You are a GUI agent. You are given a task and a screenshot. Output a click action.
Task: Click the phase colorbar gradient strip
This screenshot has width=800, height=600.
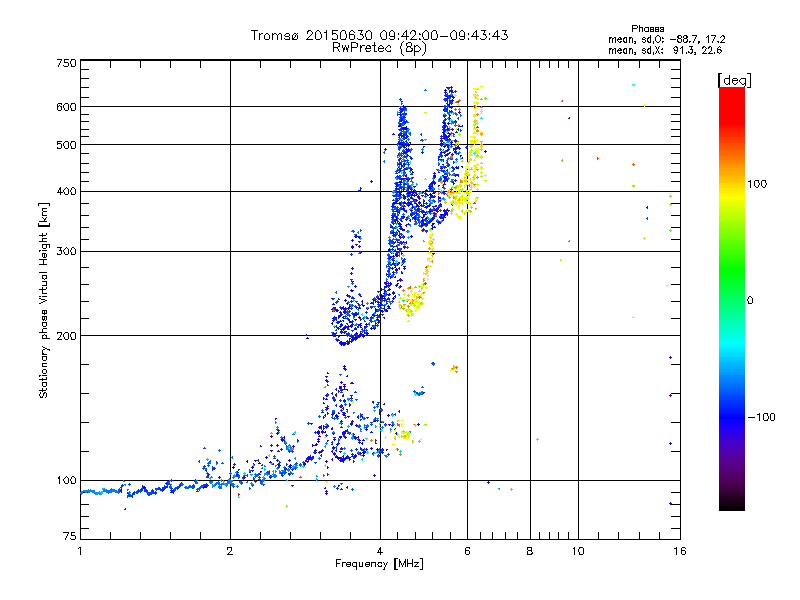(x=732, y=298)
